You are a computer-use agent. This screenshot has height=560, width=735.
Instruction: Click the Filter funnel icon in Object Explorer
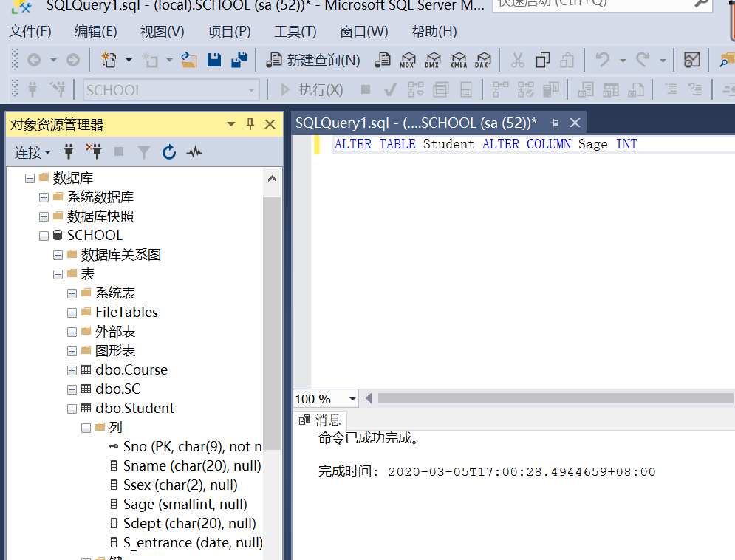coord(144,152)
